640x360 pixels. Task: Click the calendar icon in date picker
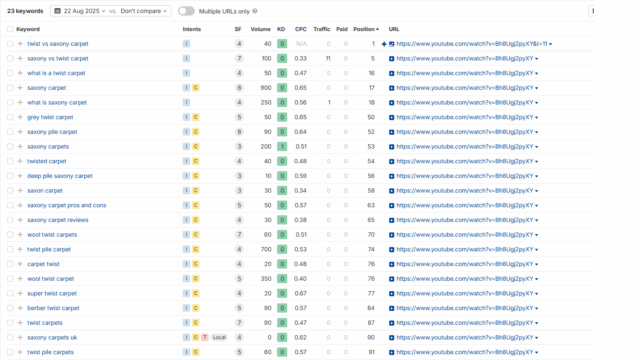point(58,11)
